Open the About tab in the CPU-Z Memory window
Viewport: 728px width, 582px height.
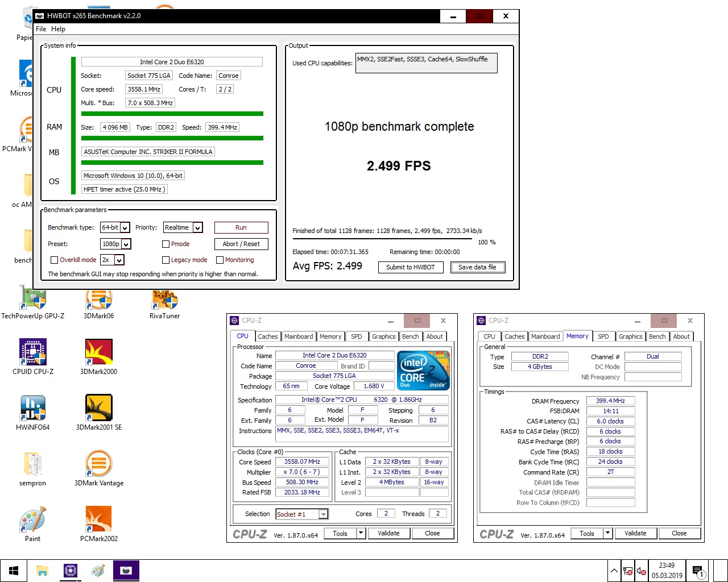click(x=681, y=336)
